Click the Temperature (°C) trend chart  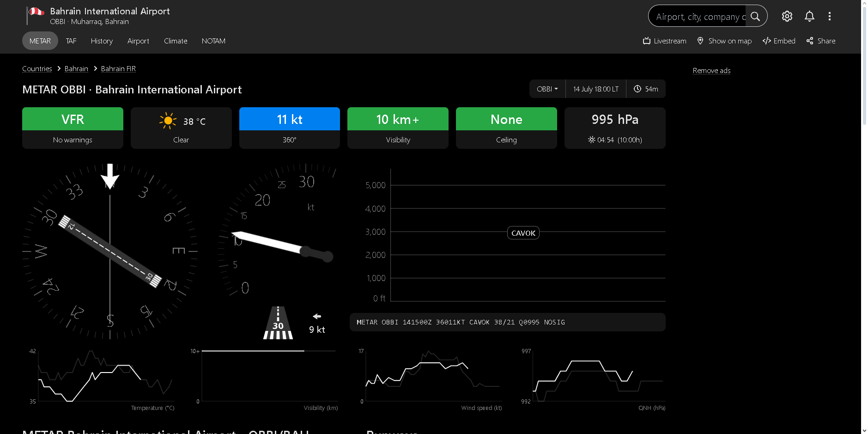click(102, 379)
